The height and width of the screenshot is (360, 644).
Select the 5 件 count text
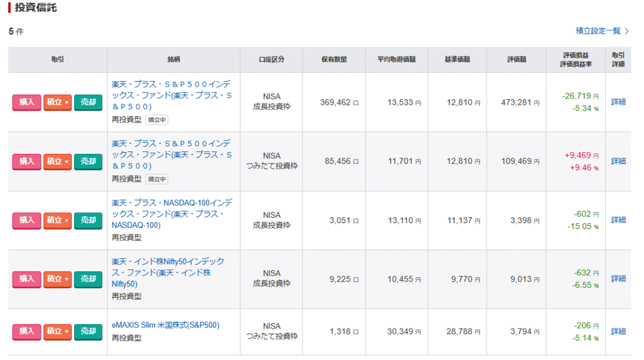coord(16,31)
